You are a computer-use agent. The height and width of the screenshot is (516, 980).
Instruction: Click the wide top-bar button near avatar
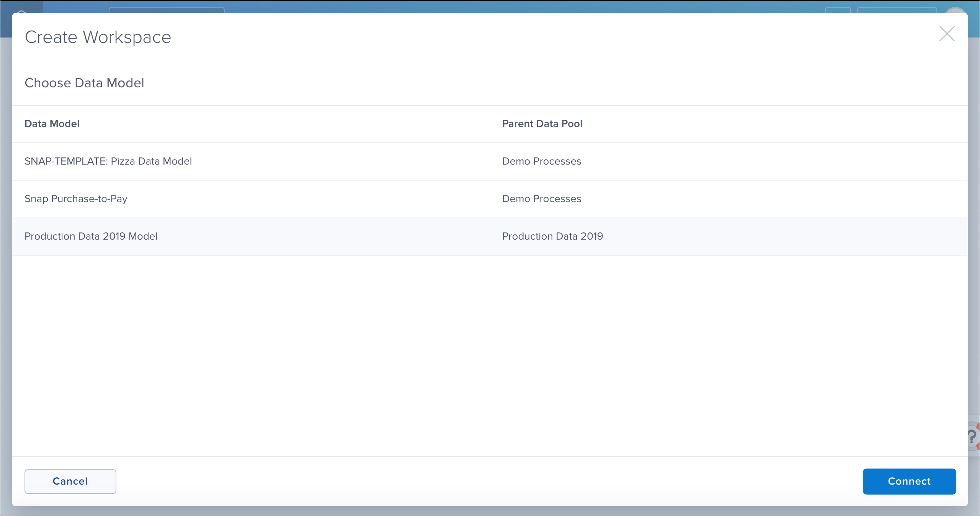click(x=897, y=10)
